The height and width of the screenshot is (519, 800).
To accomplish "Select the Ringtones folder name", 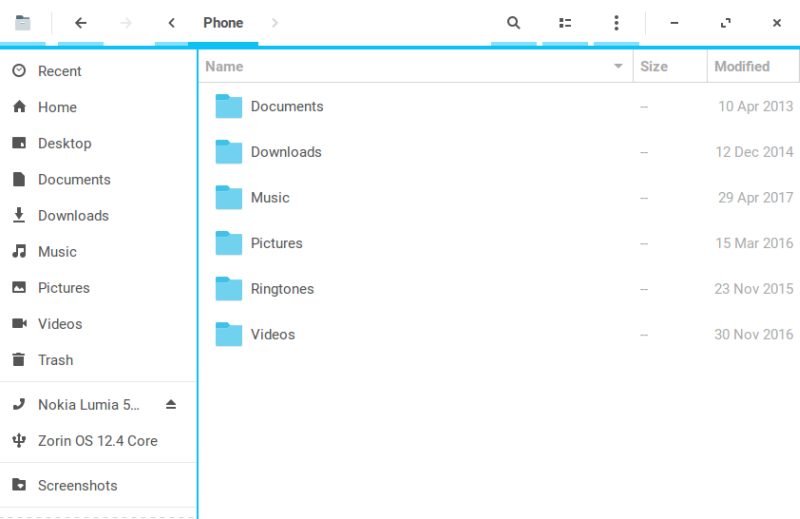I will (x=282, y=289).
